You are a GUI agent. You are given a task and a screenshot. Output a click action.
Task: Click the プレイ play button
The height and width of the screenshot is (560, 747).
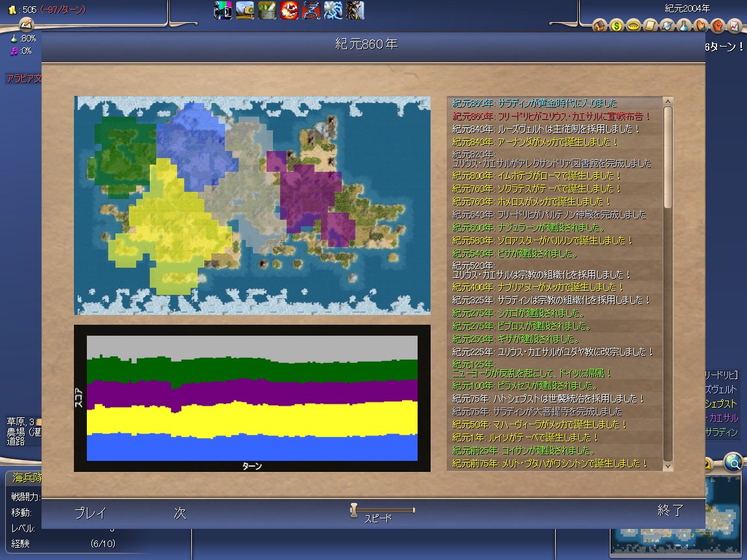pos(90,513)
